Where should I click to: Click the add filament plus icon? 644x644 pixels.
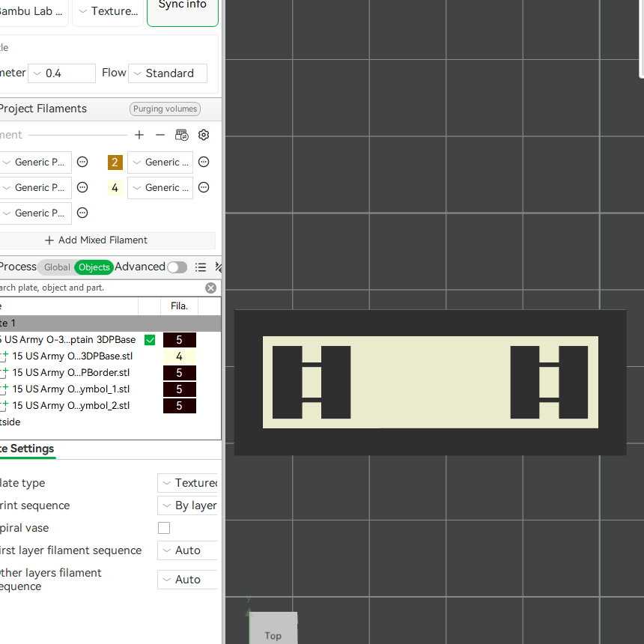(x=139, y=135)
